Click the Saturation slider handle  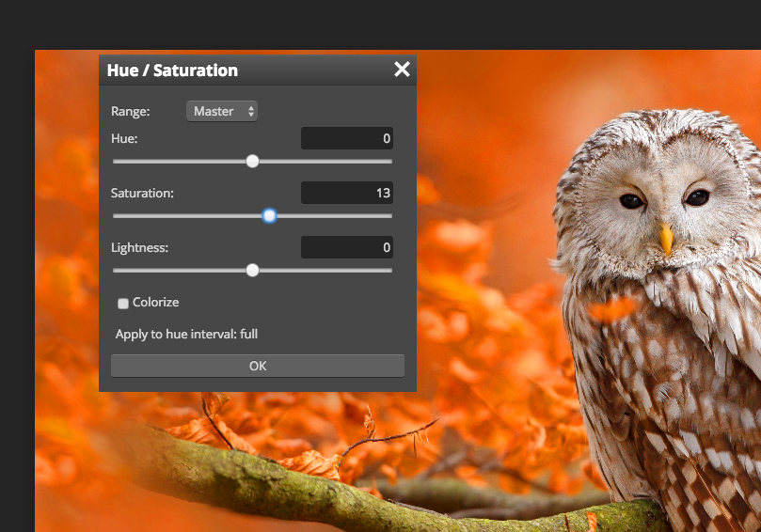270,216
